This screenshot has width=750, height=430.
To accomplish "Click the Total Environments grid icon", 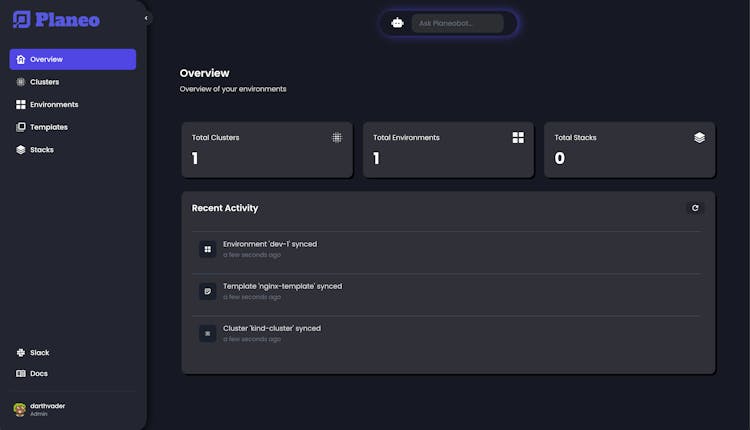I will click(518, 137).
